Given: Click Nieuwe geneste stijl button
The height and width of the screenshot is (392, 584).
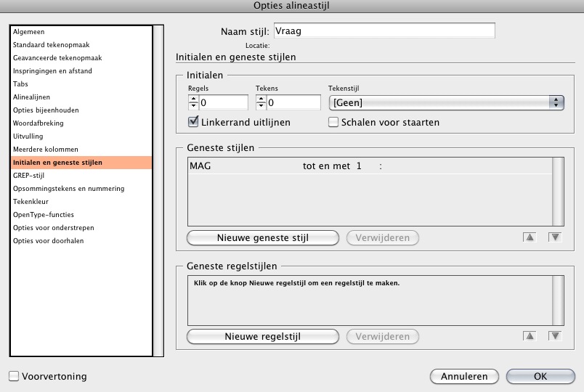Looking at the screenshot, I should pos(262,237).
